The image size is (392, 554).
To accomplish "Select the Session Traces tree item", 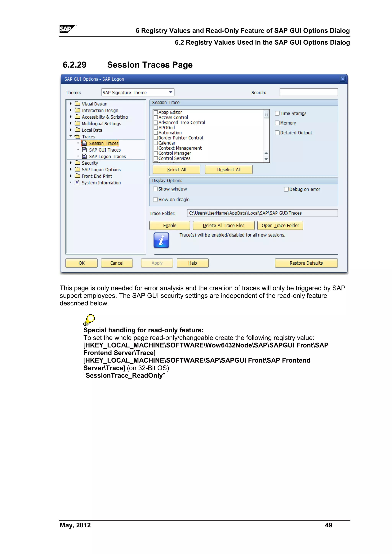I will [x=104, y=143].
